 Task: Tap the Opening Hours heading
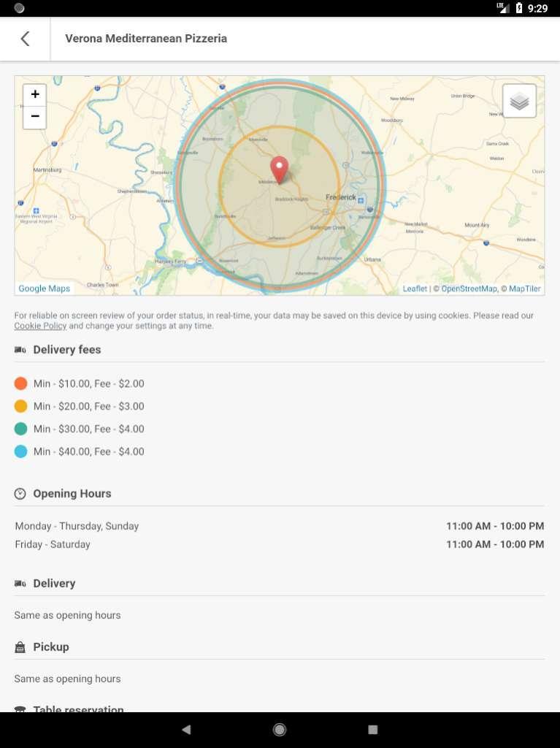(72, 494)
